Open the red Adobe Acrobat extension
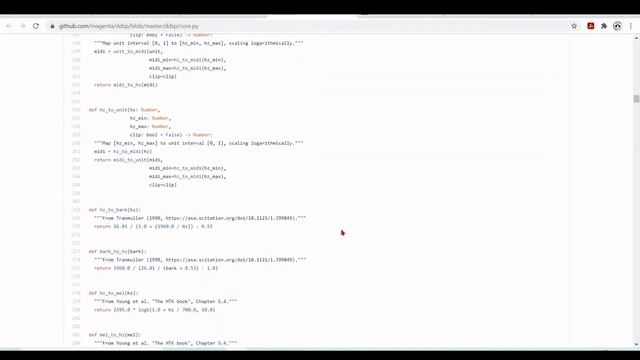 591,26
